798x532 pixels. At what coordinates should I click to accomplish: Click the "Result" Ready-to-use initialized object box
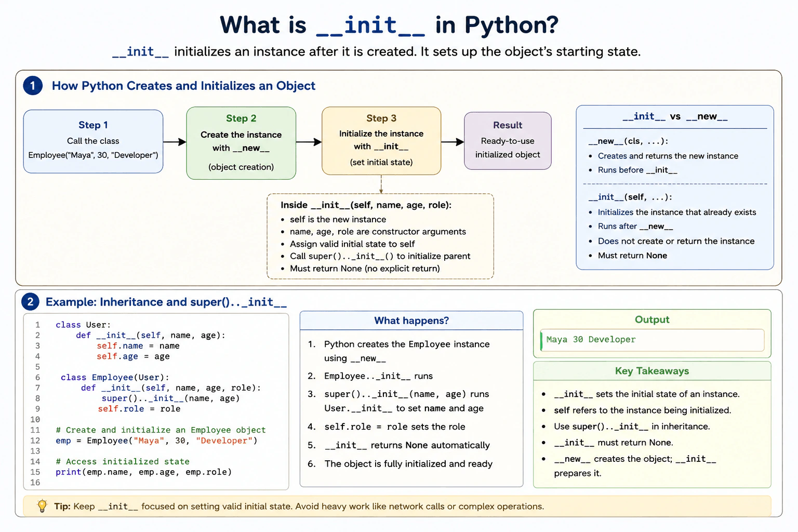508,141
